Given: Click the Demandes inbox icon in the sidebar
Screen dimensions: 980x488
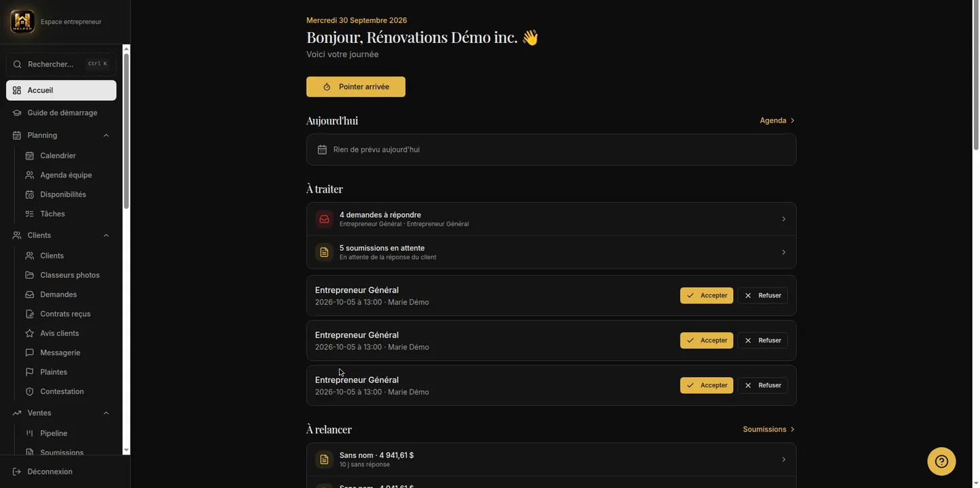Looking at the screenshot, I should tap(29, 295).
